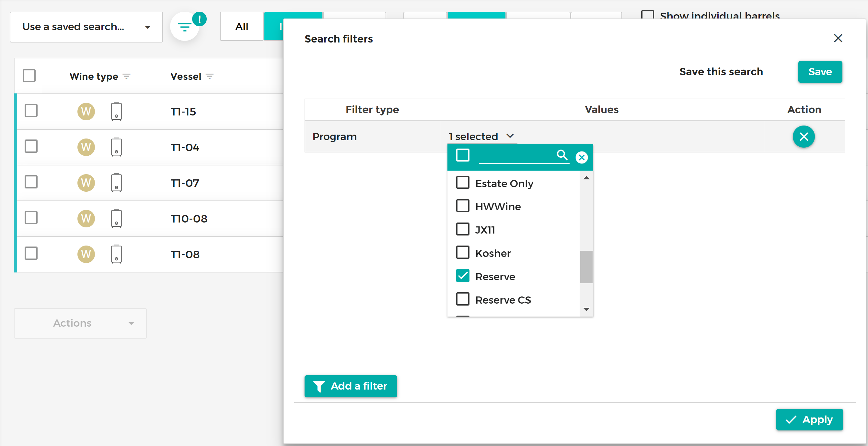Check the row checkbox for T1-07
The image size is (868, 446).
(31, 182)
